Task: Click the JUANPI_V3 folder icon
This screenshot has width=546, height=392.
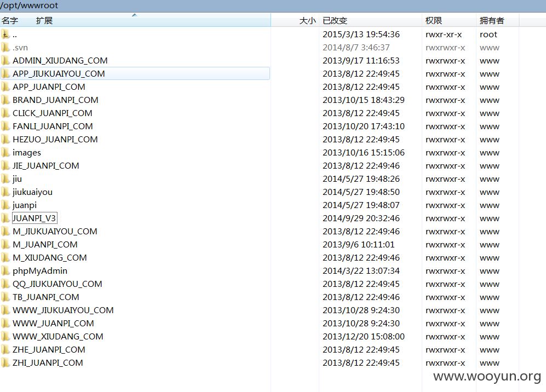Action: [x=5, y=218]
